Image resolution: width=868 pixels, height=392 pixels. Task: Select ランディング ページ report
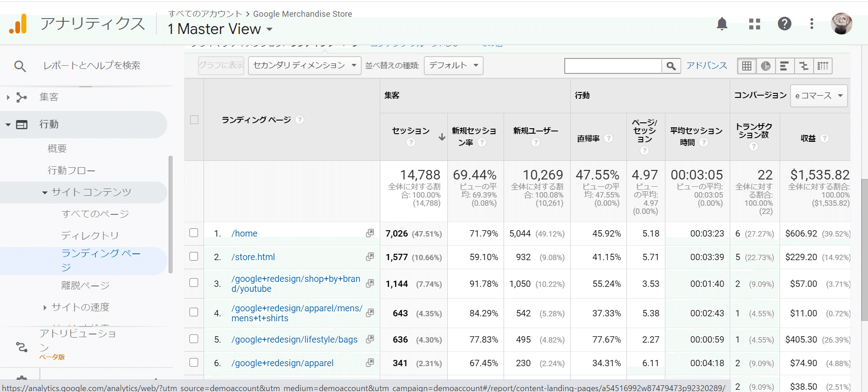point(101,260)
